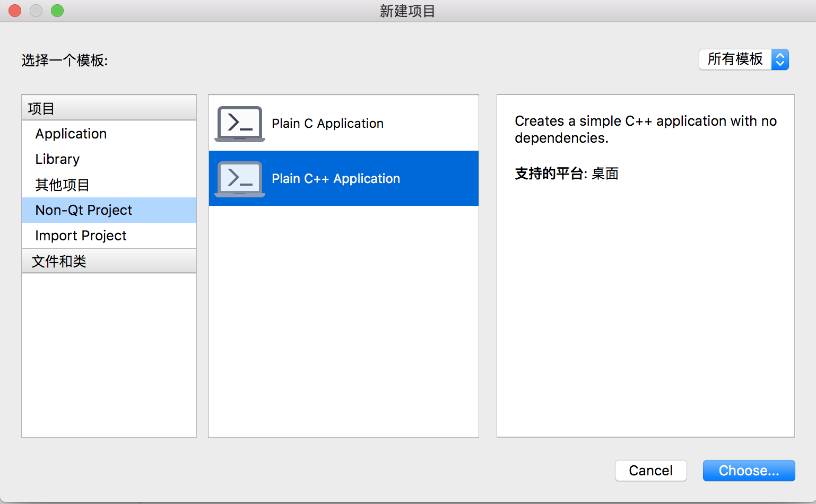Choose the Plain C++ Application template
The width and height of the screenshot is (816, 504).
point(336,178)
